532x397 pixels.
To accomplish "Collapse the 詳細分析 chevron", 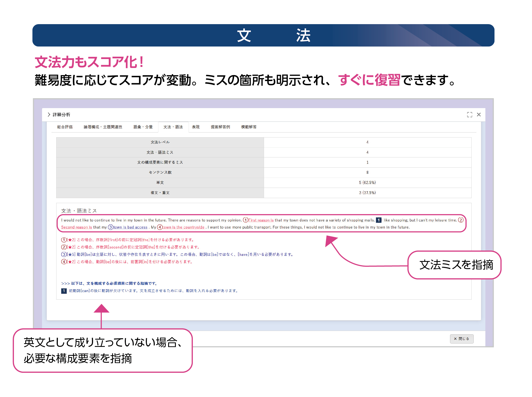I will tap(49, 115).
